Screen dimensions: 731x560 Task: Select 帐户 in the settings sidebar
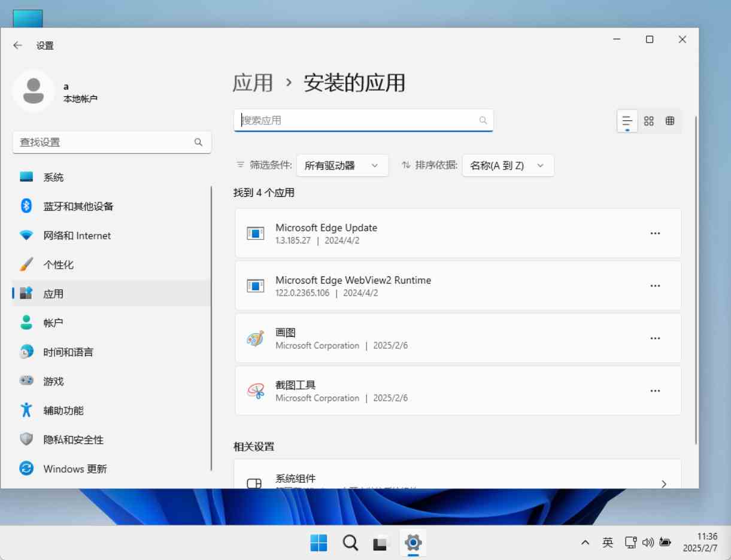111,323
